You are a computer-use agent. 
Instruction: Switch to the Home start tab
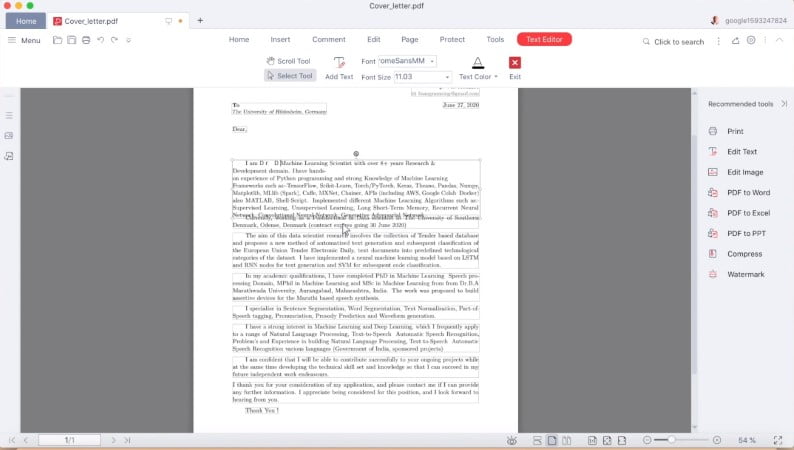coord(26,21)
